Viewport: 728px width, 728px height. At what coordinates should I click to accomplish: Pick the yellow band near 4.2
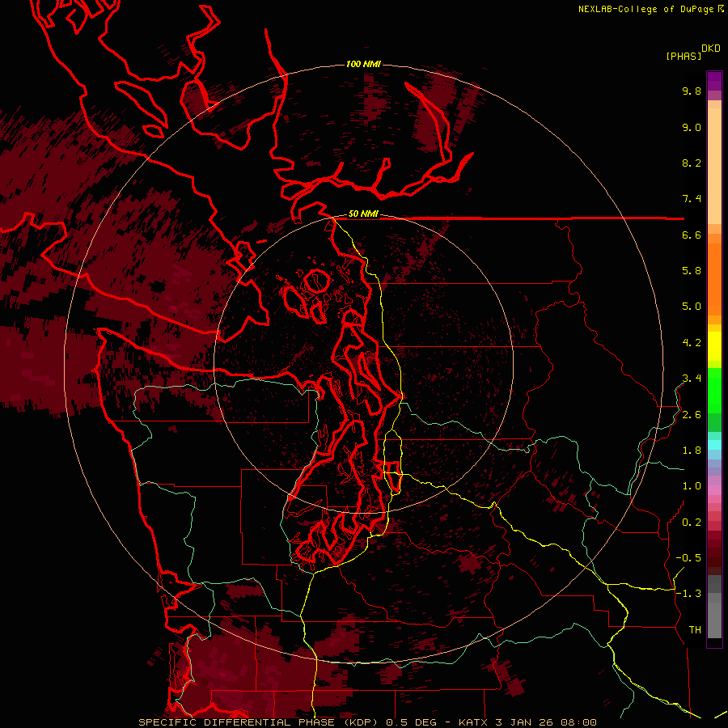(714, 346)
